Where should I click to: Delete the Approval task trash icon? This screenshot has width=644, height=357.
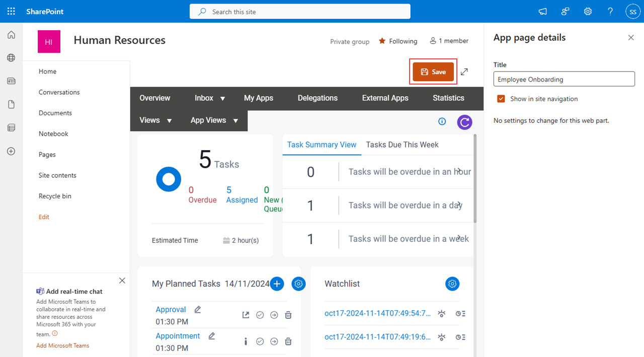tap(288, 315)
